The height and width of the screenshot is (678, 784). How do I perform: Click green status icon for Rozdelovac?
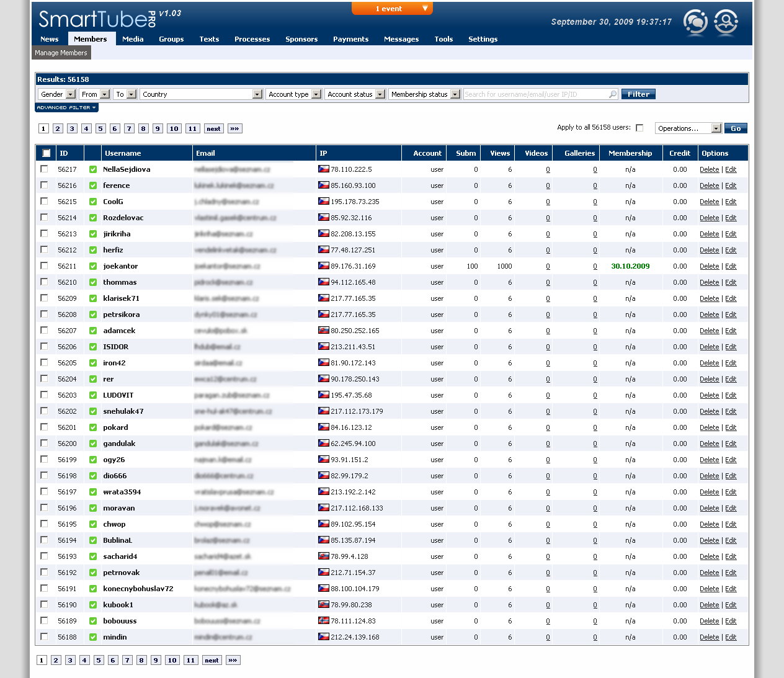pyautogui.click(x=93, y=218)
